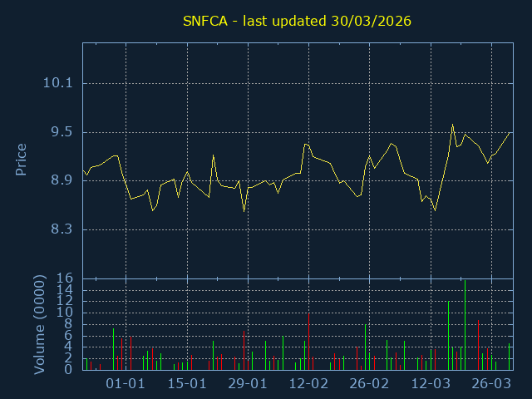
Task: Click the 9.5 price axis label
Action: click(x=62, y=132)
